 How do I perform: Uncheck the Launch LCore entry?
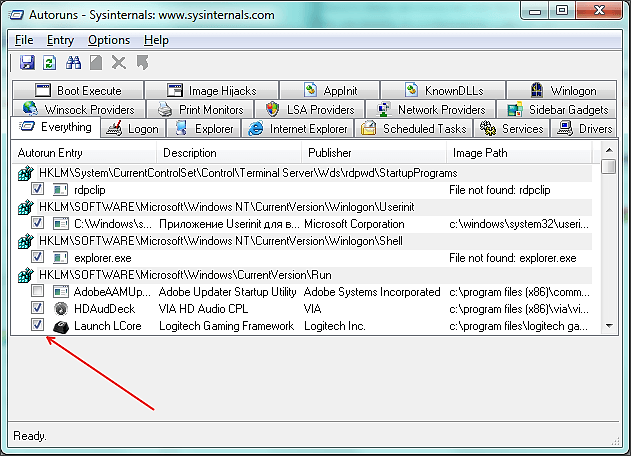pyautogui.click(x=37, y=326)
